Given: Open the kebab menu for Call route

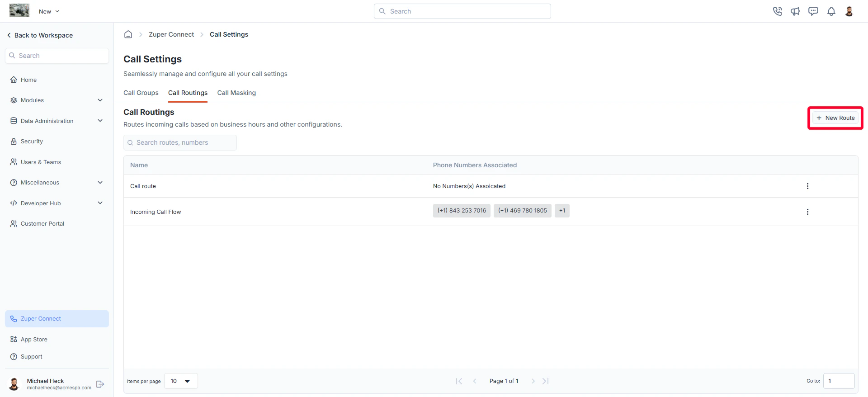Looking at the screenshot, I should 807,186.
